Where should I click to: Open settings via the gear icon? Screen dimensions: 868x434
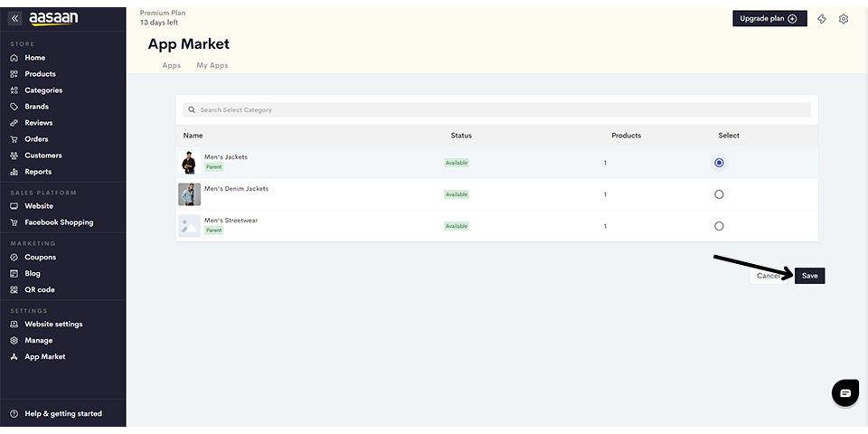844,19
